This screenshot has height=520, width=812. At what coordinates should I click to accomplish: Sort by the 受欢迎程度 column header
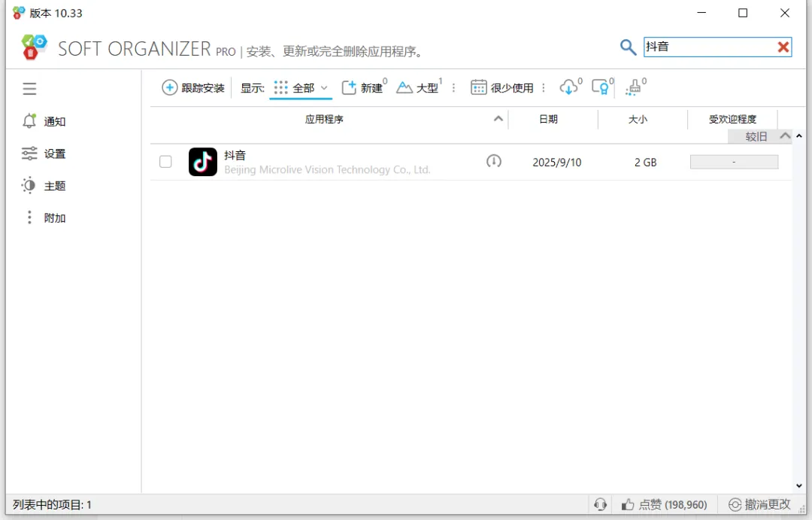pyautogui.click(x=733, y=119)
